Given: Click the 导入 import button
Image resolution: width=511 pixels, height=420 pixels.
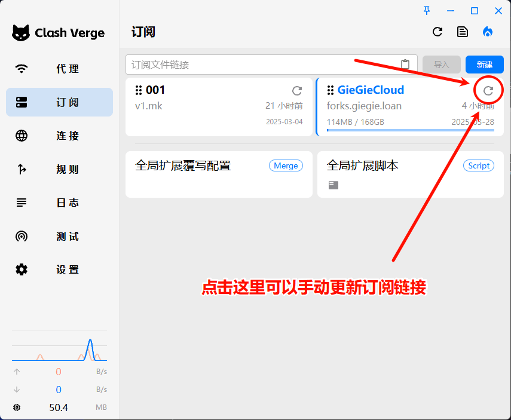Looking at the screenshot, I should point(442,65).
